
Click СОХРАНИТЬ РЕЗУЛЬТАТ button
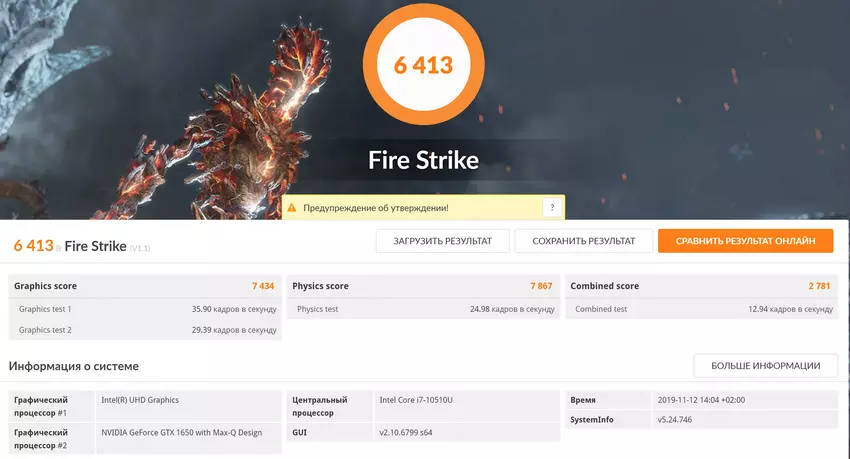coord(583,241)
